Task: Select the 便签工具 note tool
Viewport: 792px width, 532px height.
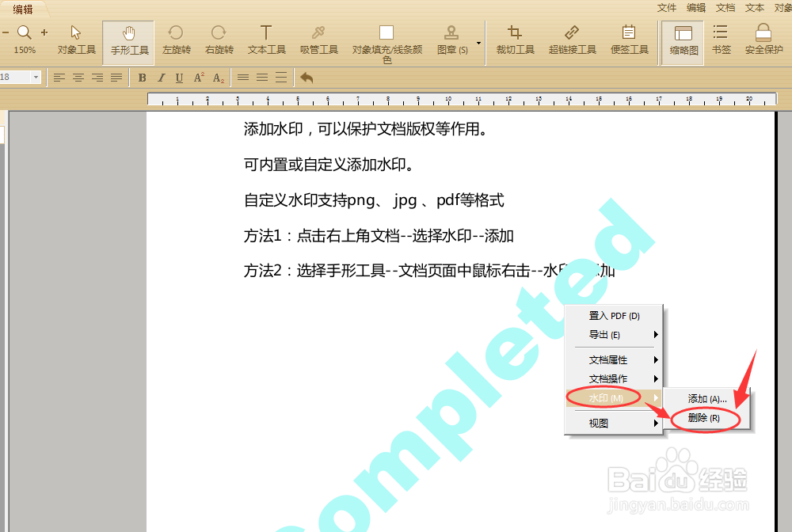Action: 630,40
